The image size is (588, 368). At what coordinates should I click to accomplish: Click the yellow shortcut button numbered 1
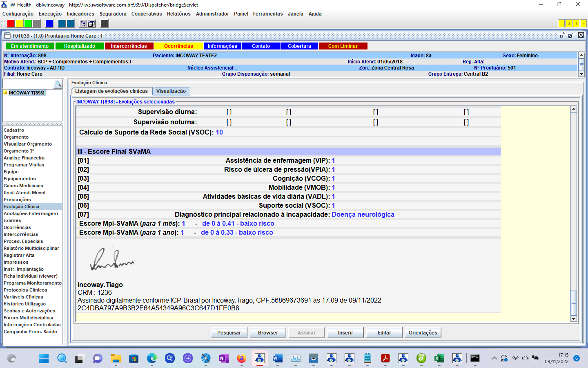(561, 24)
